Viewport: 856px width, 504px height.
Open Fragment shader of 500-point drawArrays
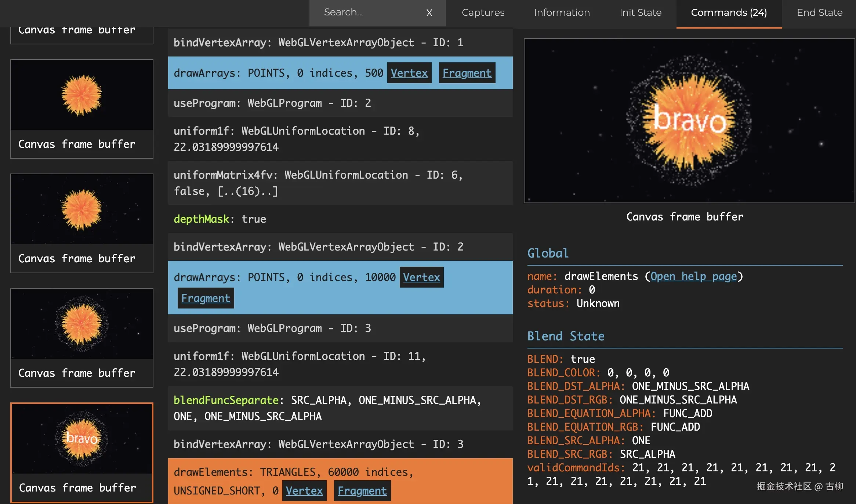tap(467, 73)
